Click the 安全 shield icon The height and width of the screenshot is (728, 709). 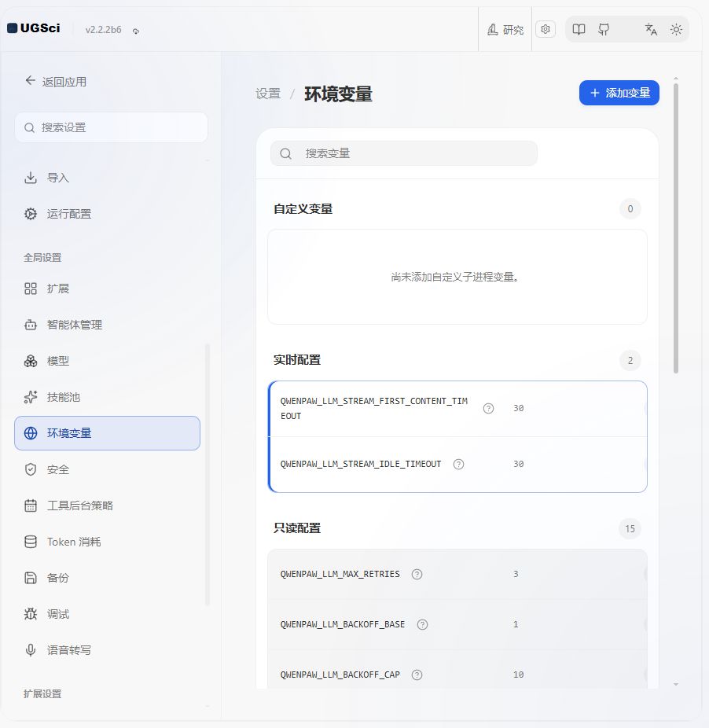(x=31, y=469)
